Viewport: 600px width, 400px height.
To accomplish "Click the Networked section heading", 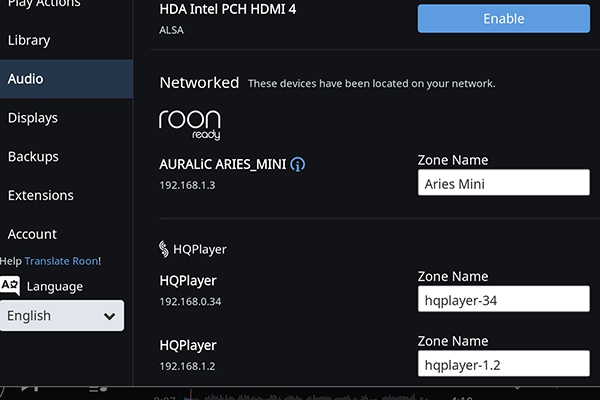I will click(199, 83).
